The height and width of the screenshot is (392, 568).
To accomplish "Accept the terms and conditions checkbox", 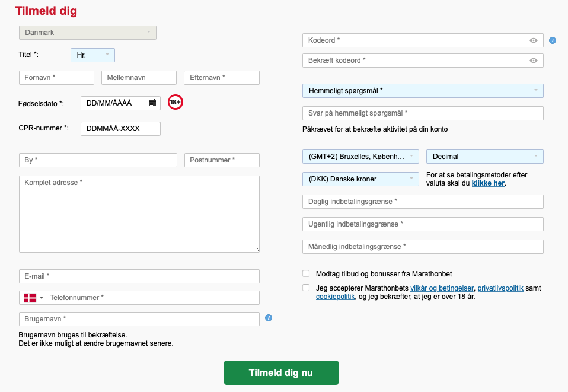I will 306,288.
